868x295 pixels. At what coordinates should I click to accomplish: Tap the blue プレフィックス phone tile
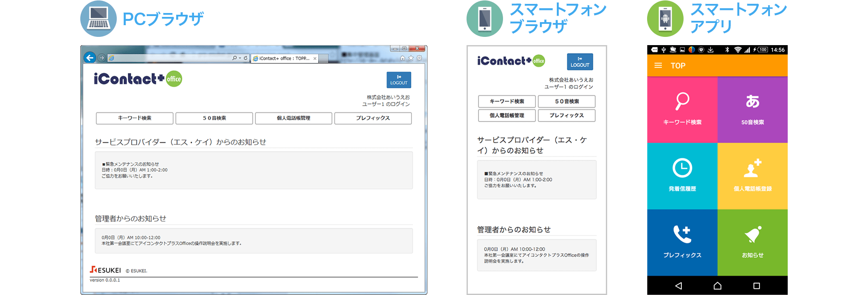coord(682,242)
